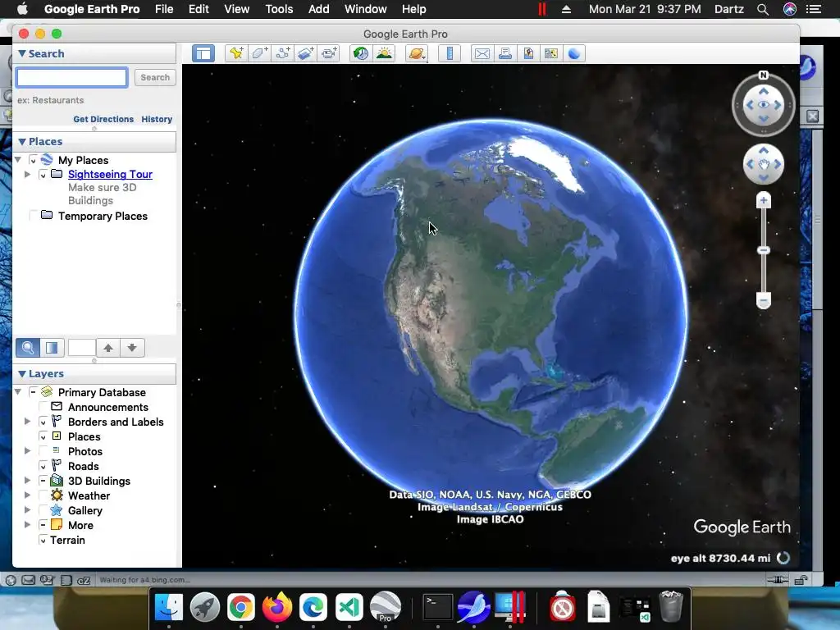The image size is (840, 630).
Task: Click the panel view button beside magnifier
Action: click(52, 348)
